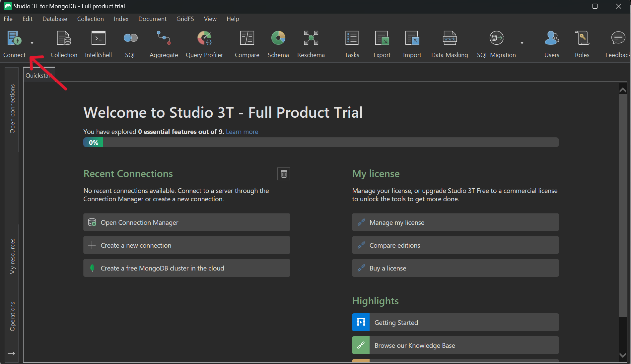The image size is (631, 364).
Task: Open the Database menu
Action: click(x=55, y=19)
